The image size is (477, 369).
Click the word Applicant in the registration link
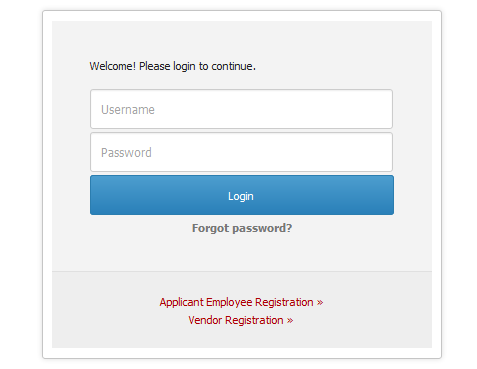tap(181, 302)
